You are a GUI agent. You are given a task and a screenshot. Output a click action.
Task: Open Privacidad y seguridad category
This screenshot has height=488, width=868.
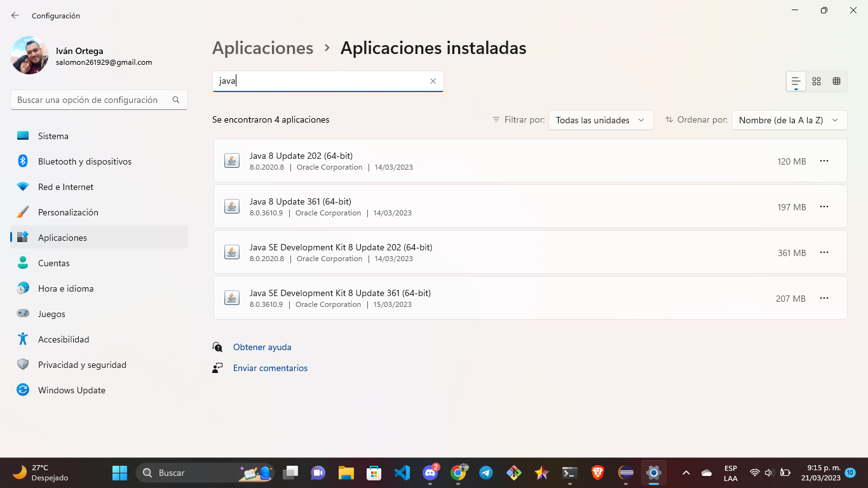click(x=99, y=365)
